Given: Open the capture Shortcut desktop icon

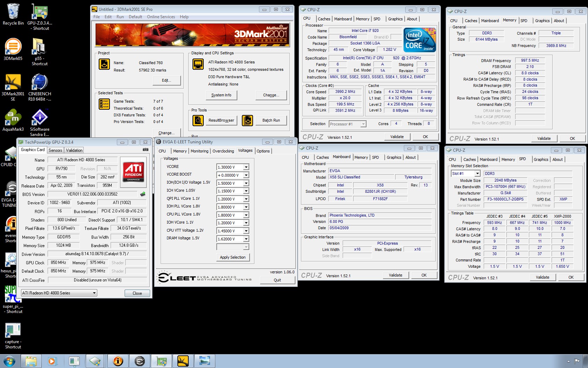Looking at the screenshot, I should click(x=13, y=336).
